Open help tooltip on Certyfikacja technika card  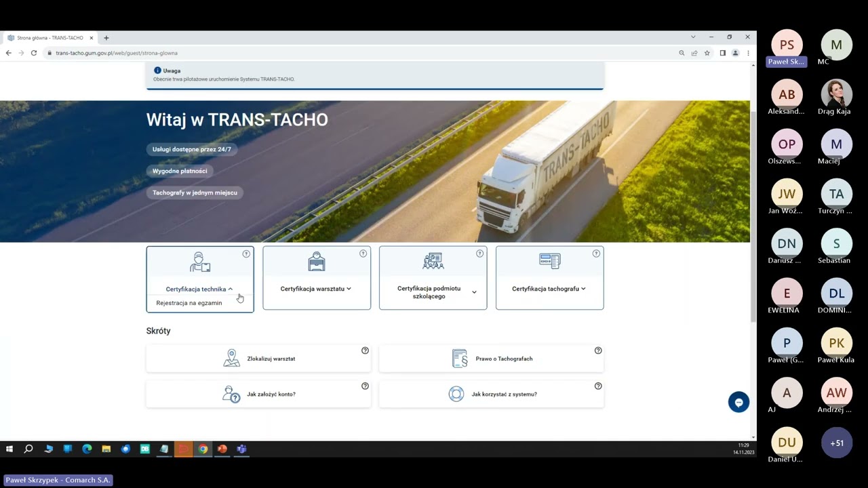click(x=246, y=253)
